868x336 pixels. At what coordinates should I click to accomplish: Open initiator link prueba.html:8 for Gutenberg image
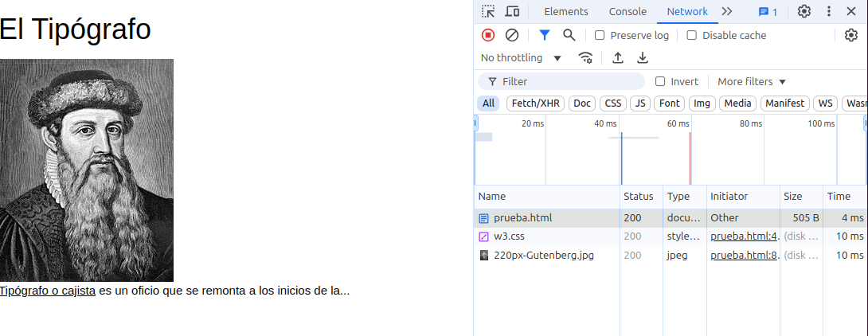[x=745, y=256]
